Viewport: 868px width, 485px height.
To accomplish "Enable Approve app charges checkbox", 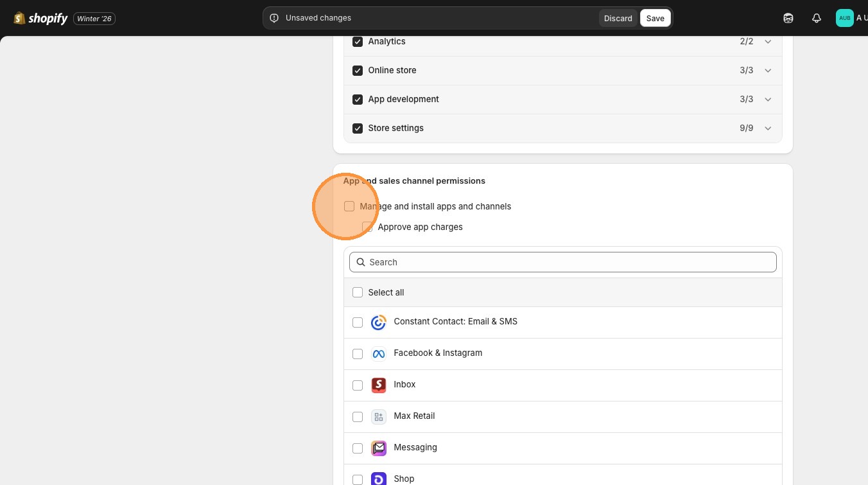I will (x=367, y=227).
